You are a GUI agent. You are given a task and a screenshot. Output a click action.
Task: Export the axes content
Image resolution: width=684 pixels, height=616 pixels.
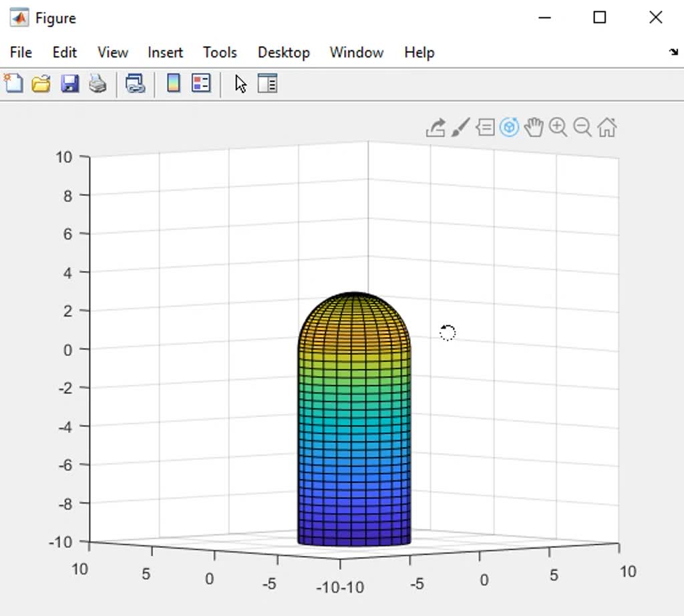tap(434, 127)
